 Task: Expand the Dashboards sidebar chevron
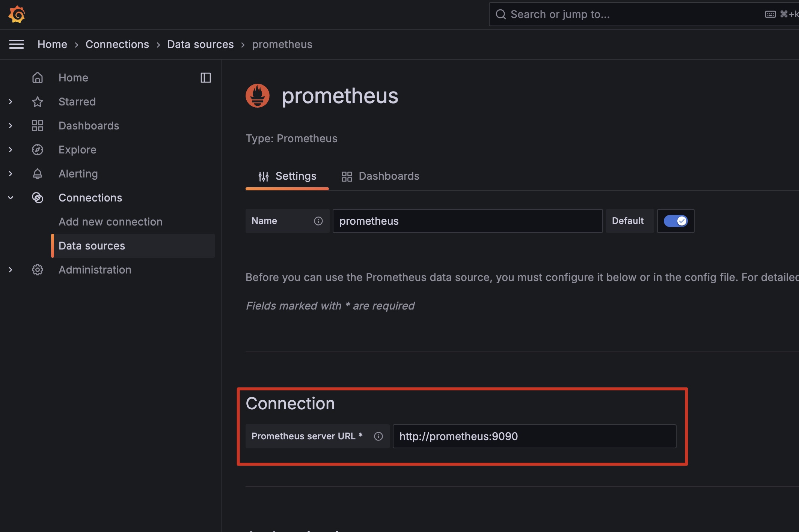(x=11, y=126)
